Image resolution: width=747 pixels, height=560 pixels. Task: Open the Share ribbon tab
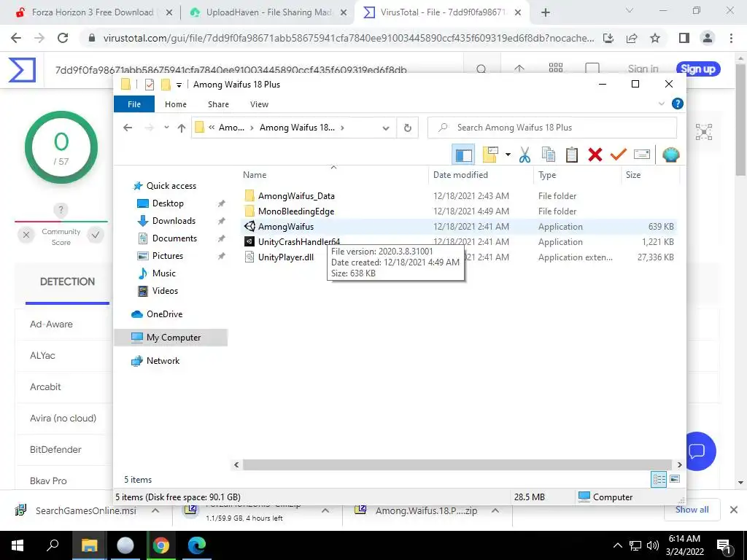coord(218,104)
